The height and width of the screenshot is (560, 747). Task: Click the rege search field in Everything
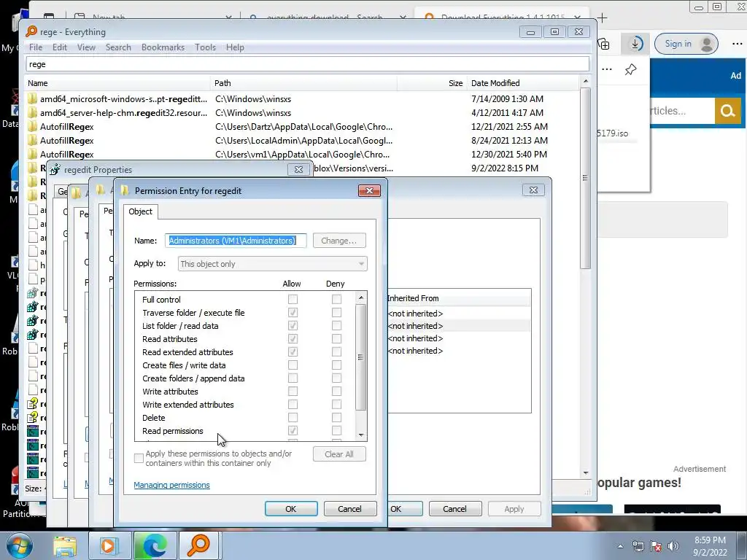(307, 64)
